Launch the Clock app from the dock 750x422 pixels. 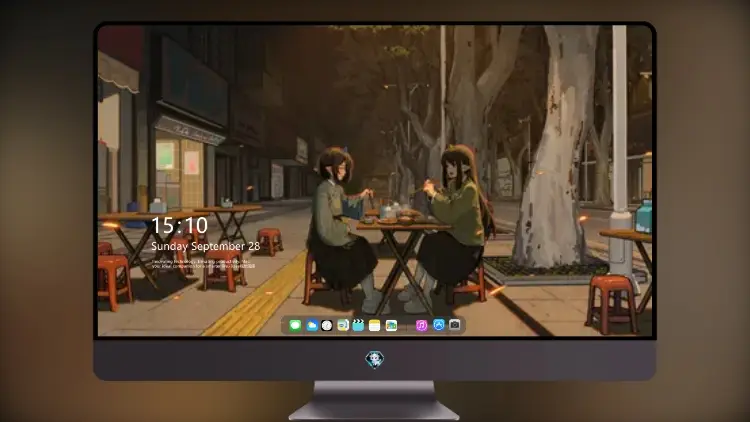(327, 325)
